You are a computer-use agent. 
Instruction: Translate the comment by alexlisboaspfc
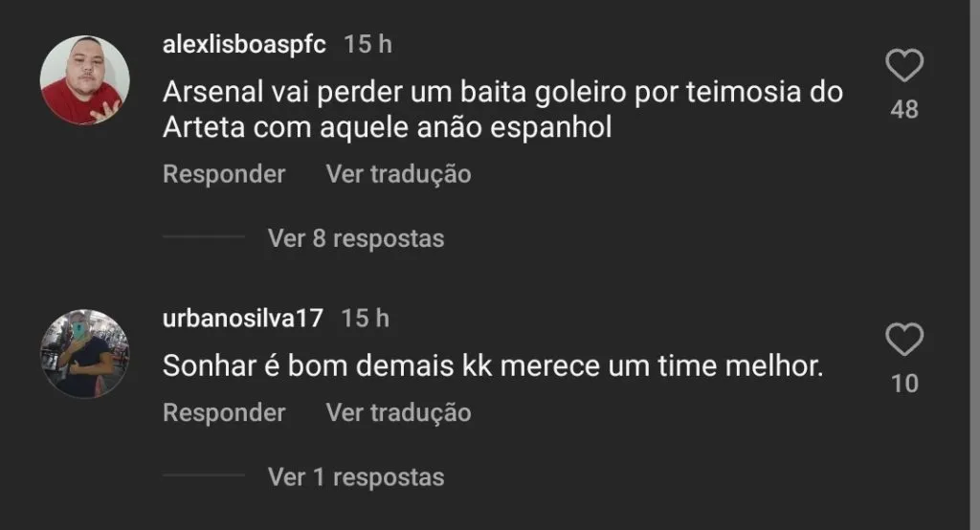point(398,174)
